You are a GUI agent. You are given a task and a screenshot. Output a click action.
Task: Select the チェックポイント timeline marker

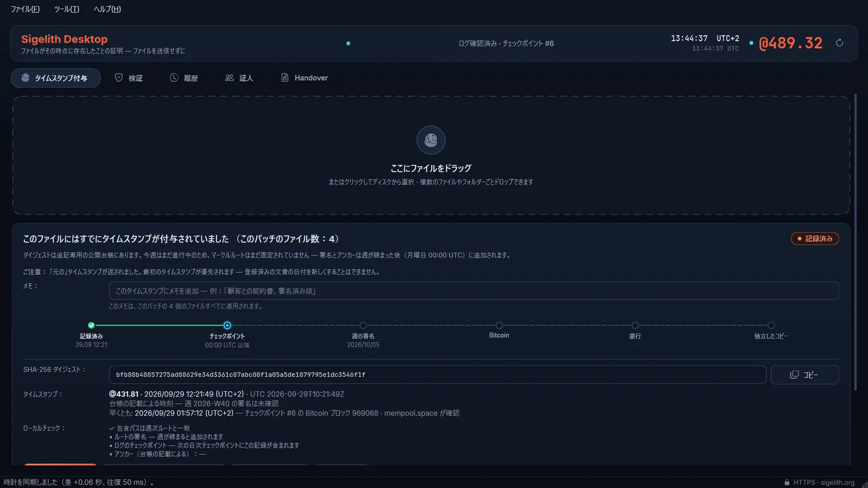(227, 325)
